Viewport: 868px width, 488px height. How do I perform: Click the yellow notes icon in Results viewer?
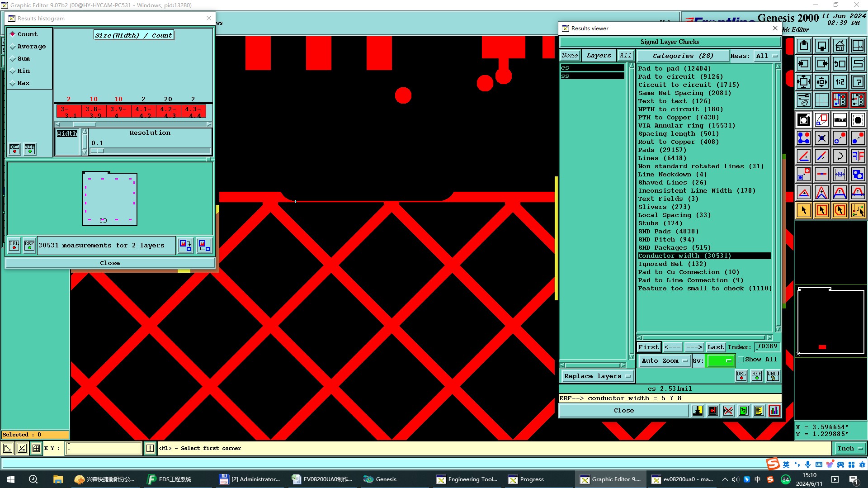point(759,411)
